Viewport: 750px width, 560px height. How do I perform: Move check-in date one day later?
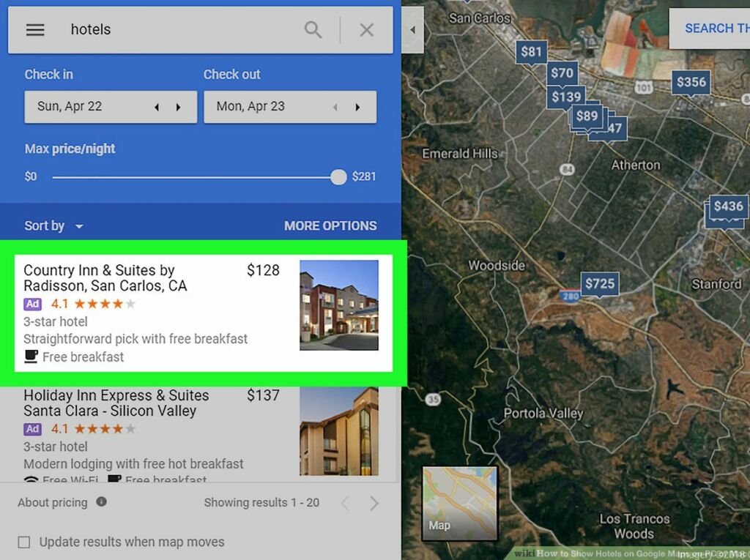[178, 107]
